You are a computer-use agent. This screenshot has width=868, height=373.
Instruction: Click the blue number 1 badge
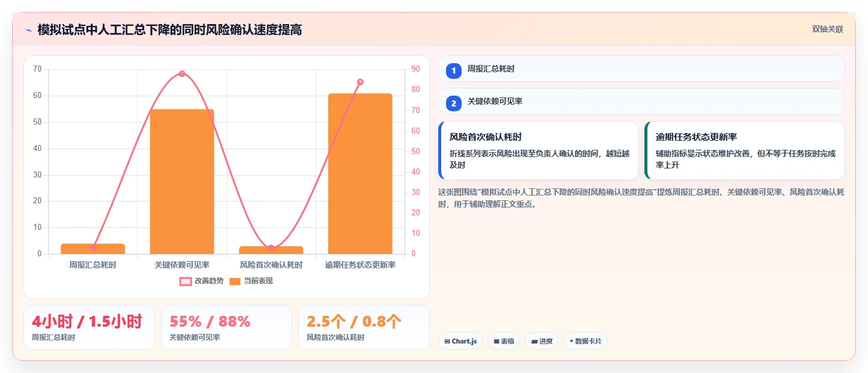coord(454,70)
